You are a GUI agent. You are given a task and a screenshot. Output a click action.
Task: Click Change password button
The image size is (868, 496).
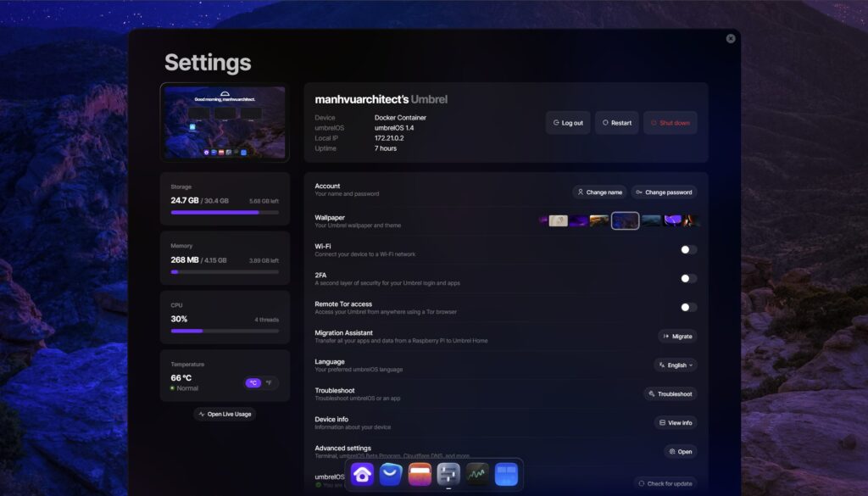tap(664, 192)
